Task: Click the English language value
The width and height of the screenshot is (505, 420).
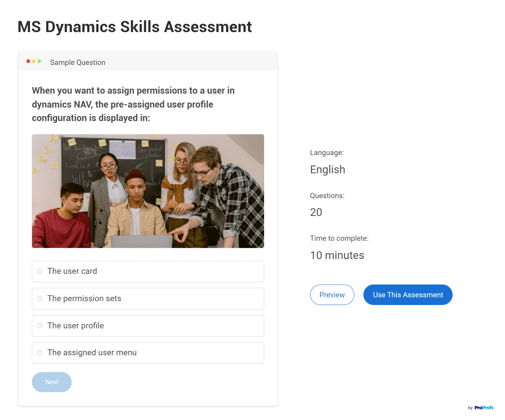Action: click(x=327, y=170)
